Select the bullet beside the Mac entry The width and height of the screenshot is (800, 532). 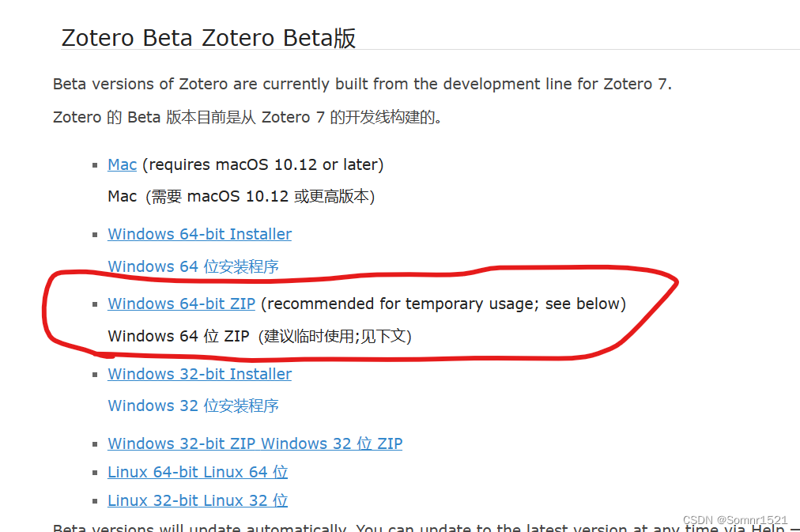click(94, 164)
